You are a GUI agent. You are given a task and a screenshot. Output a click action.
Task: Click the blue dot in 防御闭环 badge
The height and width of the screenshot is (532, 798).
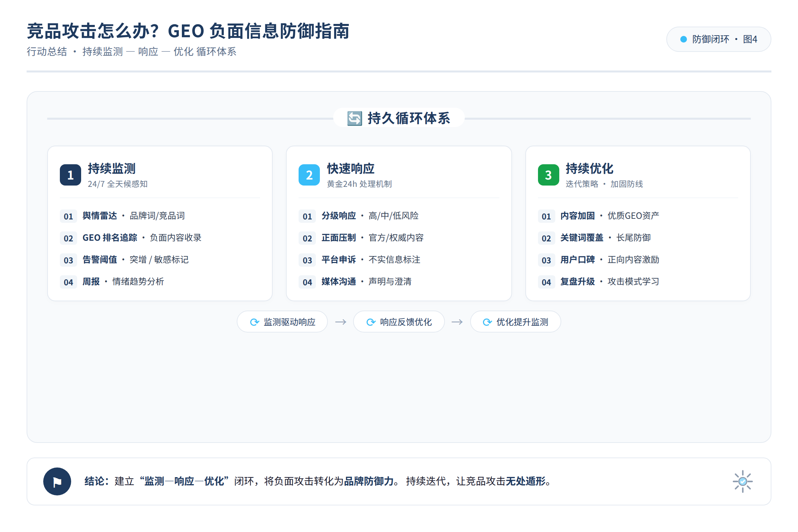coord(684,39)
